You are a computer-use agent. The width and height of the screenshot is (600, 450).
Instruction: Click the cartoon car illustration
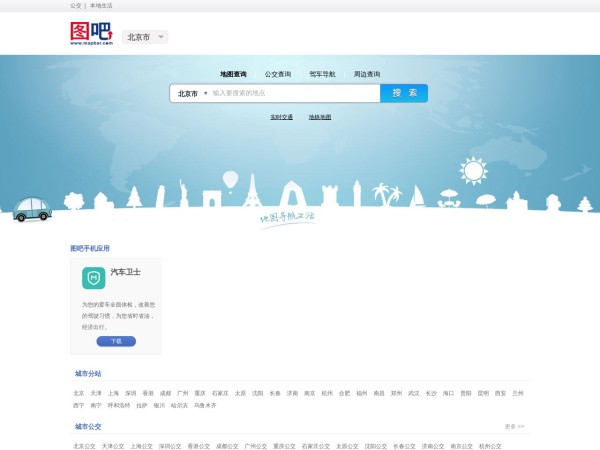pos(32,207)
